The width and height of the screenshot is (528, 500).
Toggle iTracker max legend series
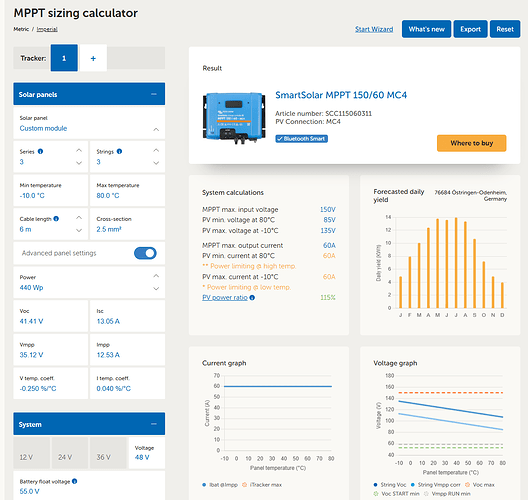tap(262, 485)
